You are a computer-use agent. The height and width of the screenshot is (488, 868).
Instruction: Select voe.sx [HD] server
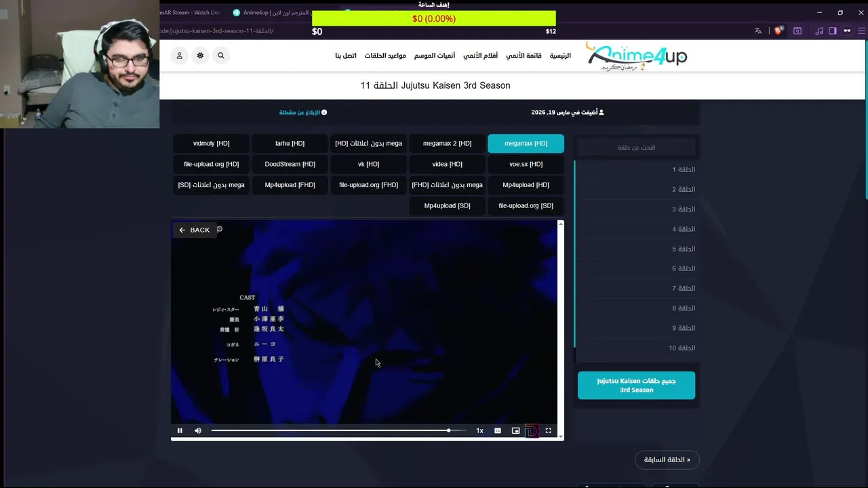[x=526, y=164]
